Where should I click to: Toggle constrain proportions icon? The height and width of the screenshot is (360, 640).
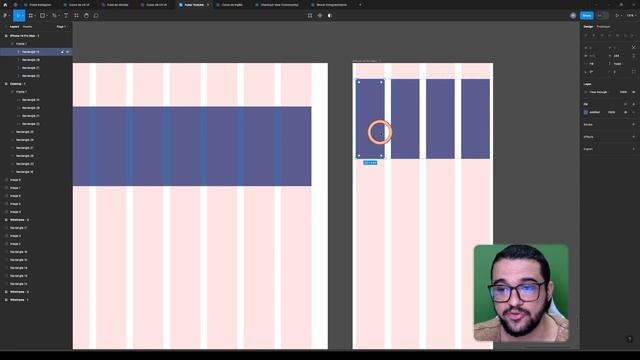point(633,56)
